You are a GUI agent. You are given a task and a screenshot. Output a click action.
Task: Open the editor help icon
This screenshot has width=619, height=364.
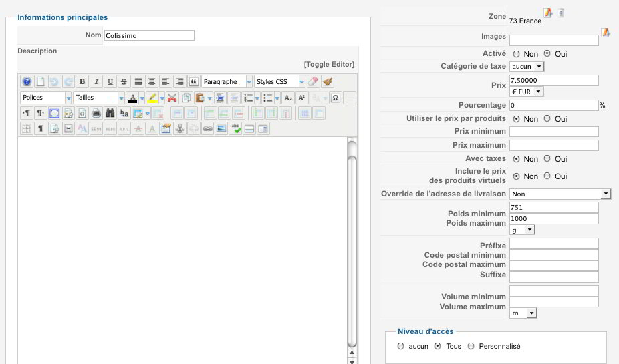27,81
